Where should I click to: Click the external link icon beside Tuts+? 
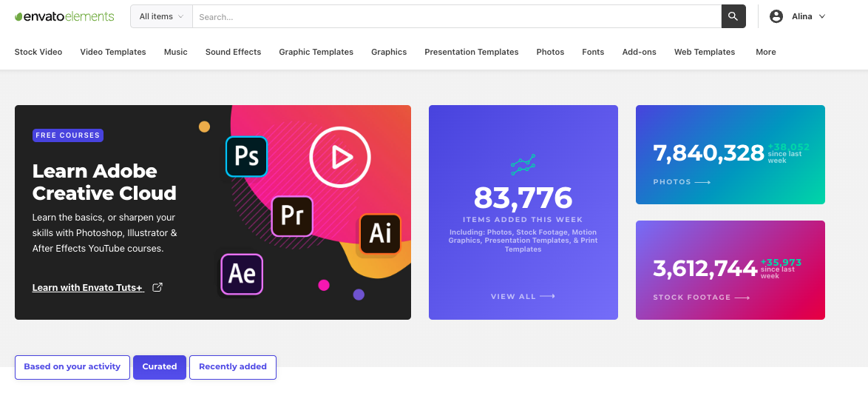click(157, 287)
